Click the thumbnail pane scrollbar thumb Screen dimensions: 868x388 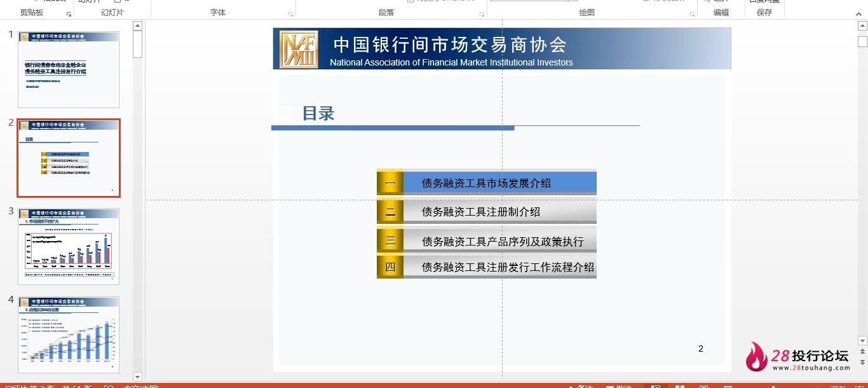tap(137, 44)
